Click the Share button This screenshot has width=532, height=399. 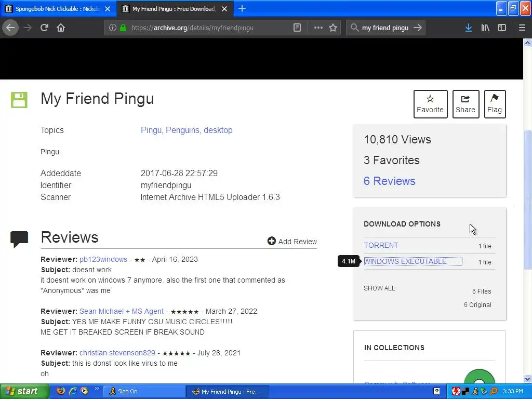point(465,104)
